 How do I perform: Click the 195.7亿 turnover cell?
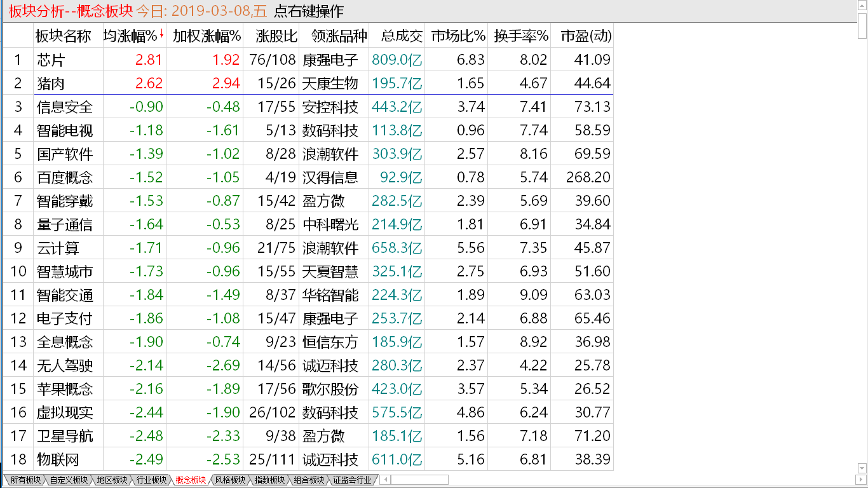point(397,83)
